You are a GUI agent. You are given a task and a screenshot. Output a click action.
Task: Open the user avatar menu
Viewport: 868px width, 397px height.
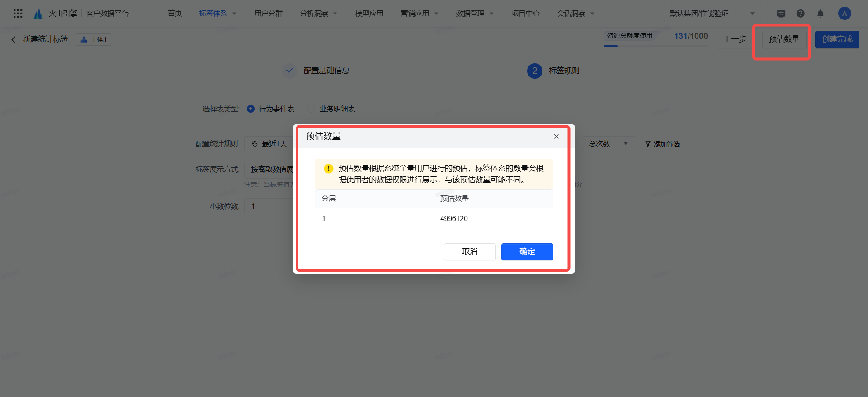point(844,14)
